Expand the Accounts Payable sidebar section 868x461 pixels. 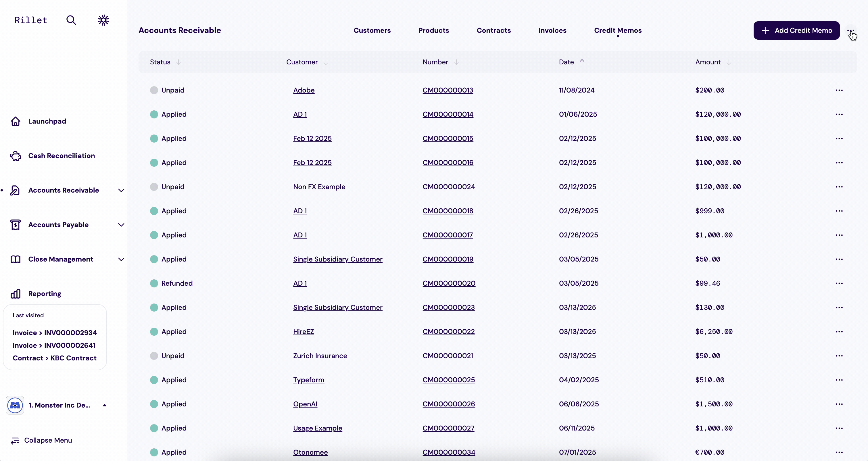pyautogui.click(x=121, y=225)
